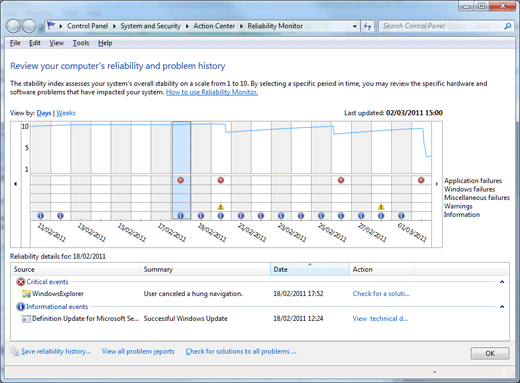The image size is (520, 383).
Task: Expand breadcrumb arrow after Action Center
Action: click(241, 26)
